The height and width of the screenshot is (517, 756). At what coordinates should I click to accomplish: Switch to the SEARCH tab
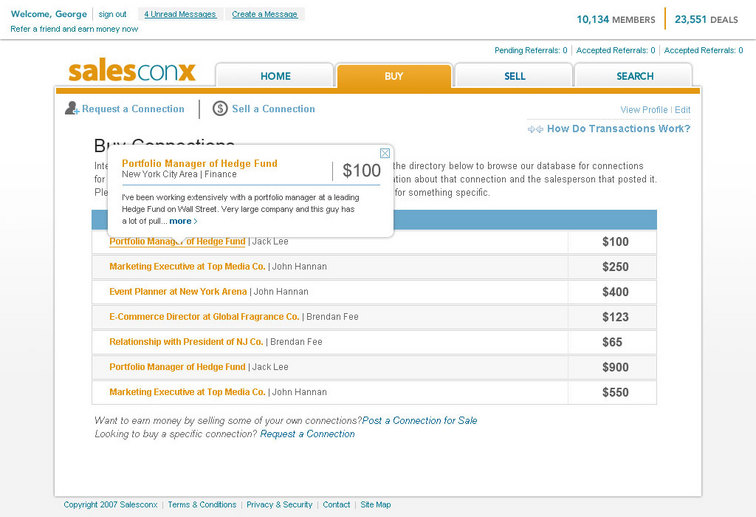point(634,76)
